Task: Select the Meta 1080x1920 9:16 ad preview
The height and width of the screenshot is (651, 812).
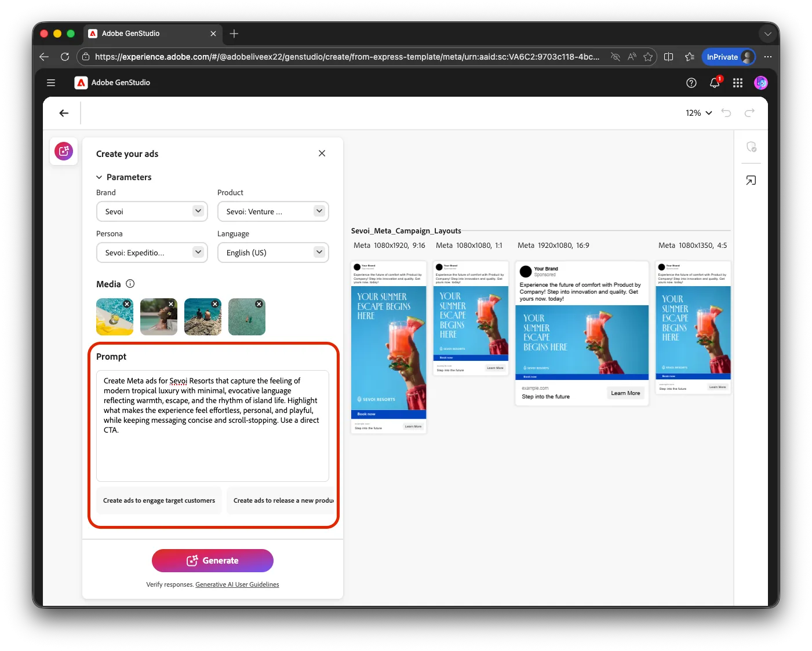Action: 389,347
